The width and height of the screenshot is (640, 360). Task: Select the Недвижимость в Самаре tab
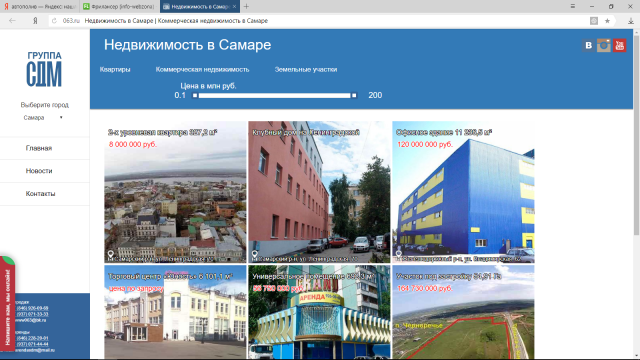point(199,7)
